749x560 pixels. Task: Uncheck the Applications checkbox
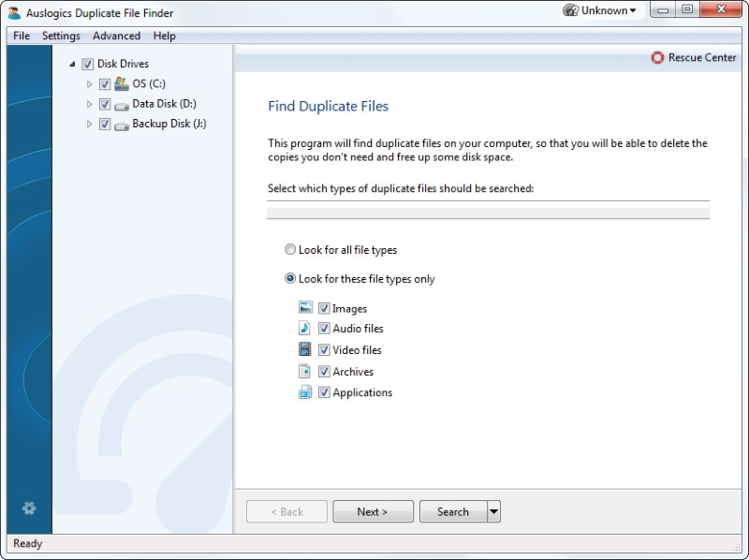[324, 392]
